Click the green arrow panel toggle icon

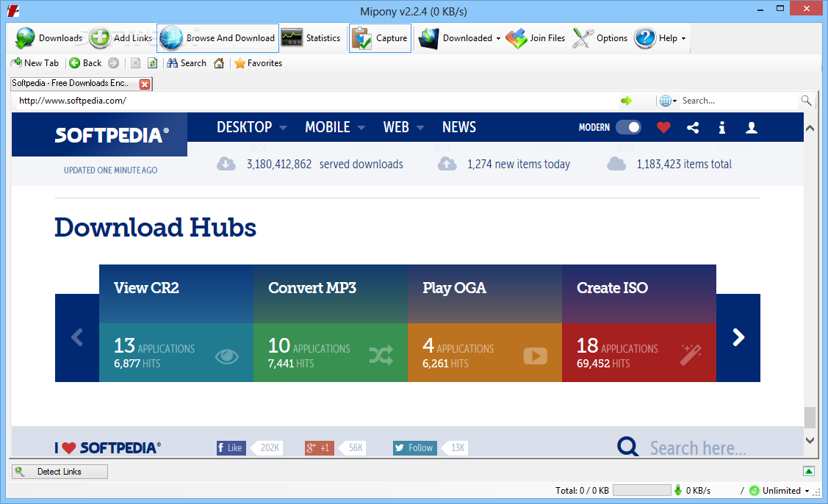point(808,471)
